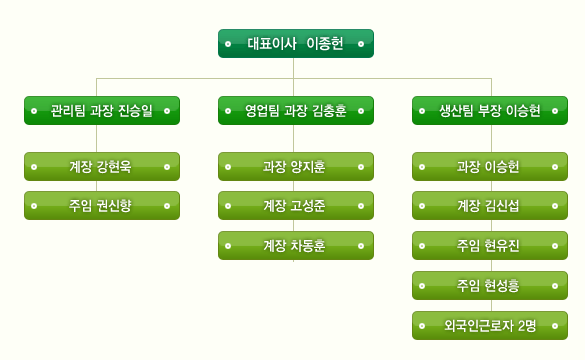This screenshot has height=360, width=585.
Task: Click the 대표이사 이종헌 box
Action: pyautogui.click(x=296, y=44)
